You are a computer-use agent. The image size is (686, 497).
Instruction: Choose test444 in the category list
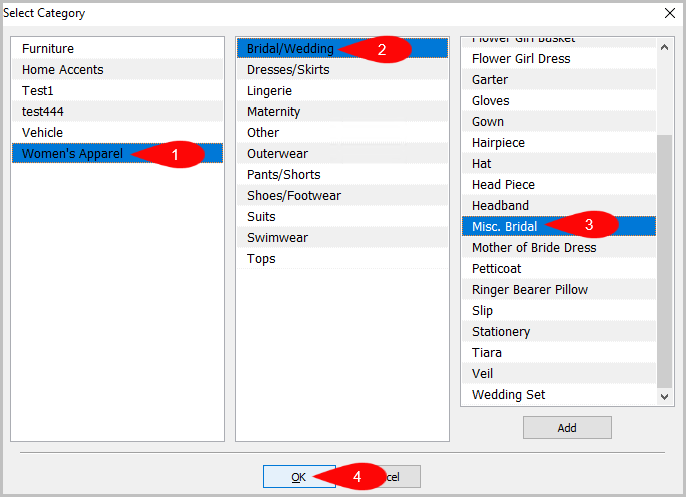117,111
